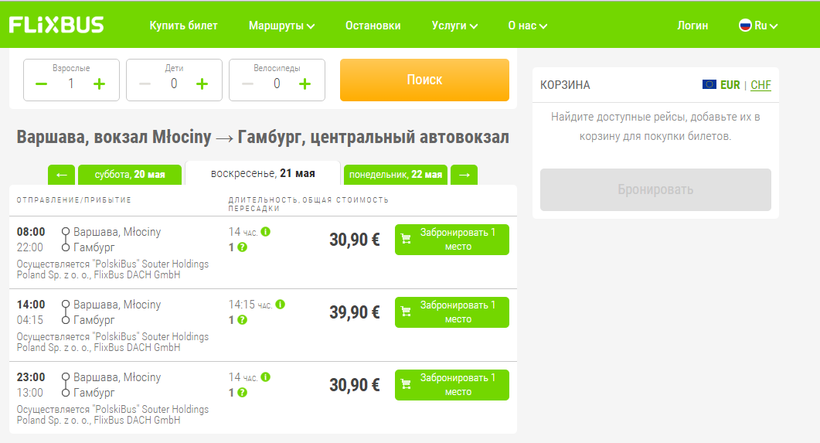The image size is (820, 443).
Task: Decrease adult passenger count with minus
Action: [42, 84]
